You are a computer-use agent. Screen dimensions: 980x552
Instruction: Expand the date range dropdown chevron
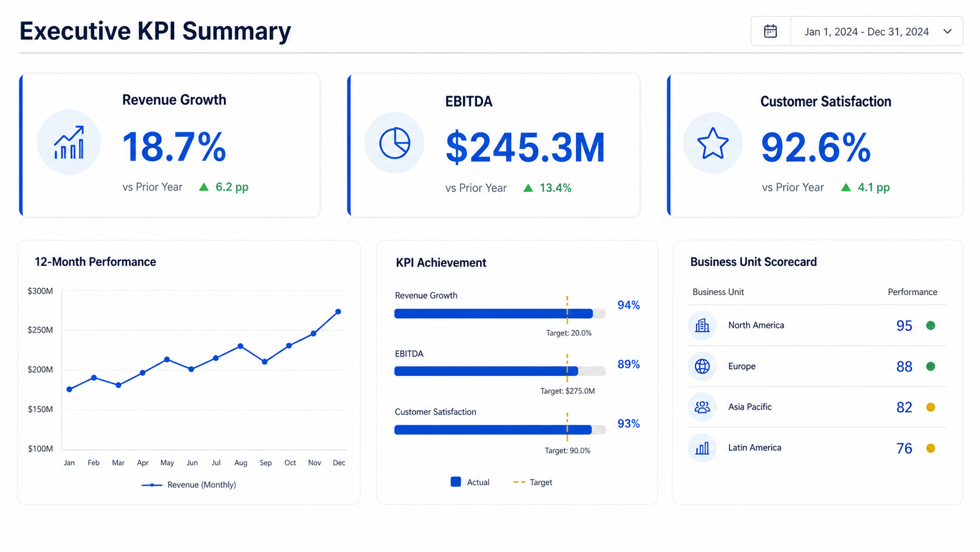(947, 32)
